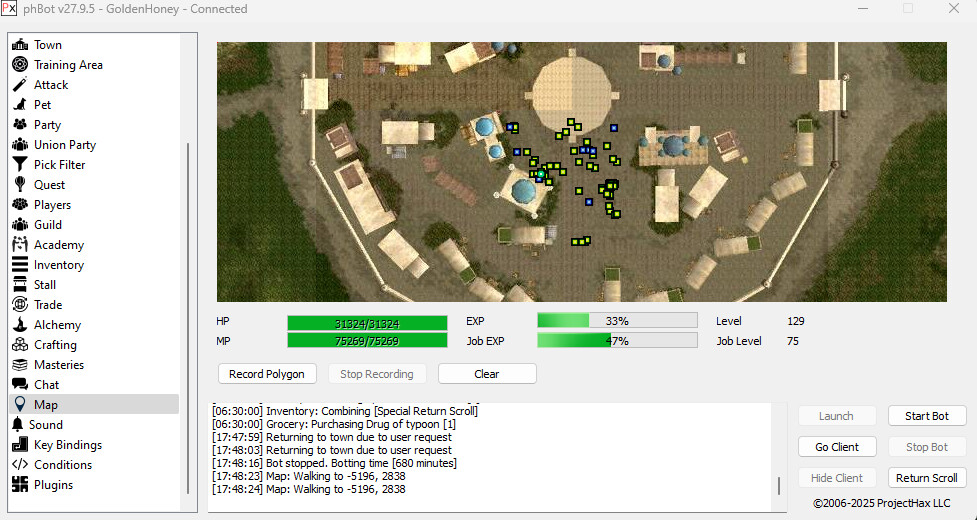This screenshot has width=977, height=520.
Task: Click the Key Bindings keyboard icon
Action: point(19,445)
